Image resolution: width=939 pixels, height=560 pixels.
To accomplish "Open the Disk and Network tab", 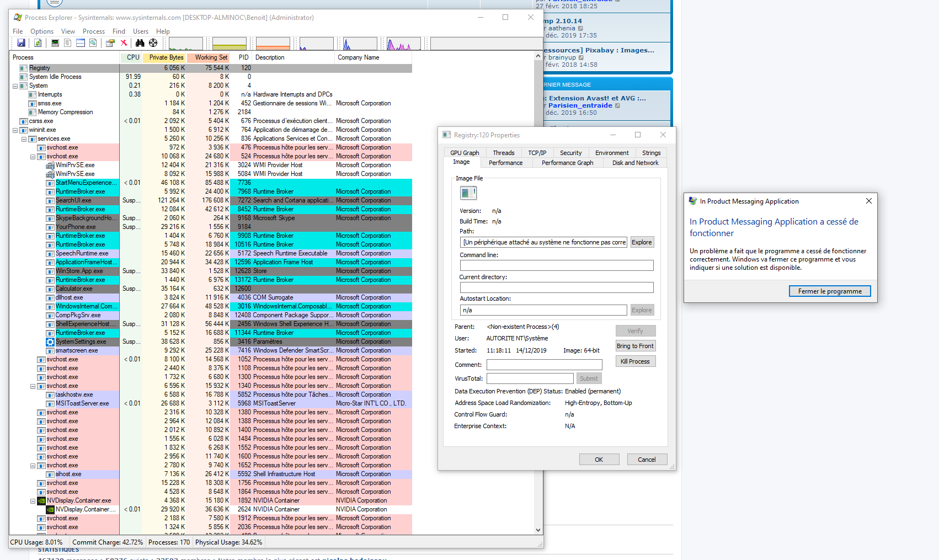I will [x=636, y=163].
